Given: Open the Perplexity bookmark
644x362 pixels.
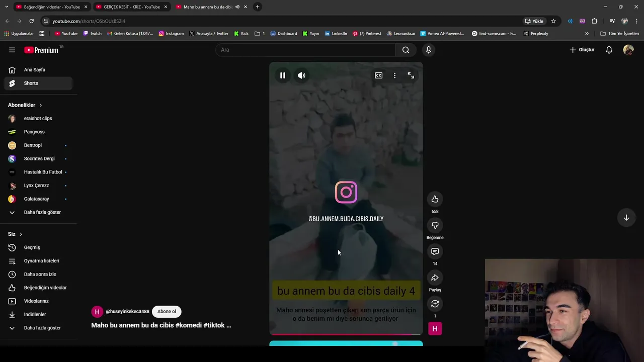Looking at the screenshot, I should click(536, 34).
